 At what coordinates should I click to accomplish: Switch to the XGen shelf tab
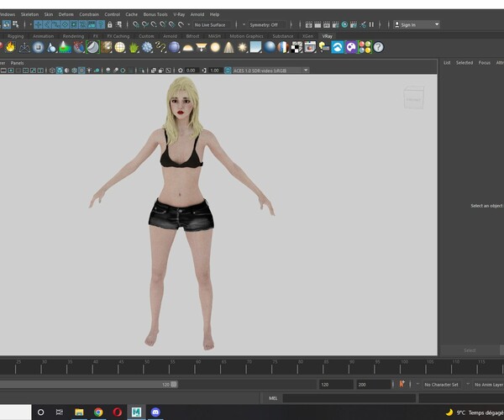[x=307, y=36]
